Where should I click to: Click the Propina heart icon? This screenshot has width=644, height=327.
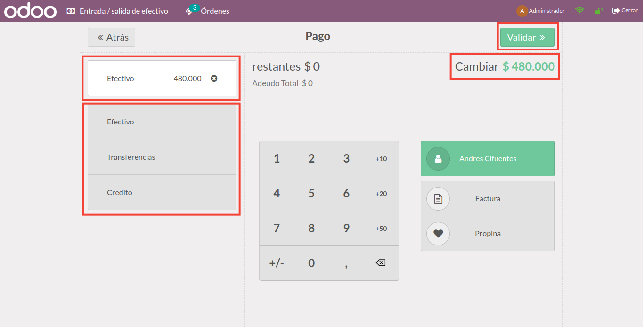[438, 234]
